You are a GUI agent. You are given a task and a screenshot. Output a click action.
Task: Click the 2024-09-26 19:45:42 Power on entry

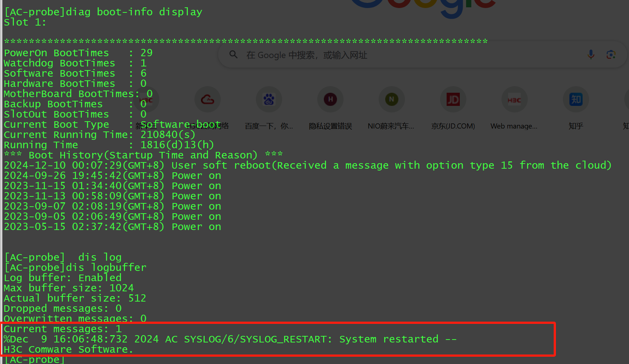[113, 176]
